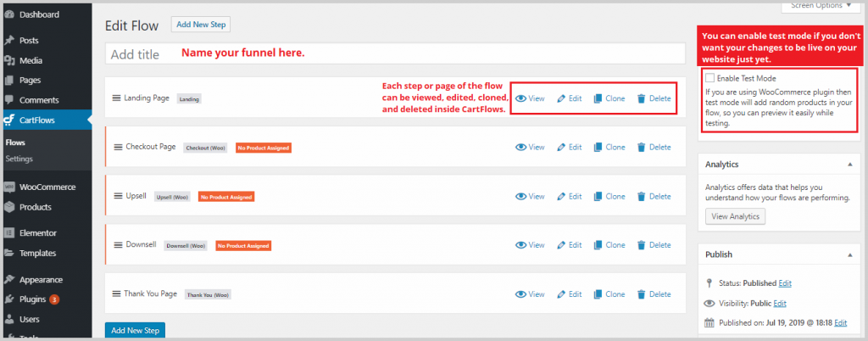Click the Elementor icon in the sidebar
The image size is (868, 341).
tap(8, 233)
